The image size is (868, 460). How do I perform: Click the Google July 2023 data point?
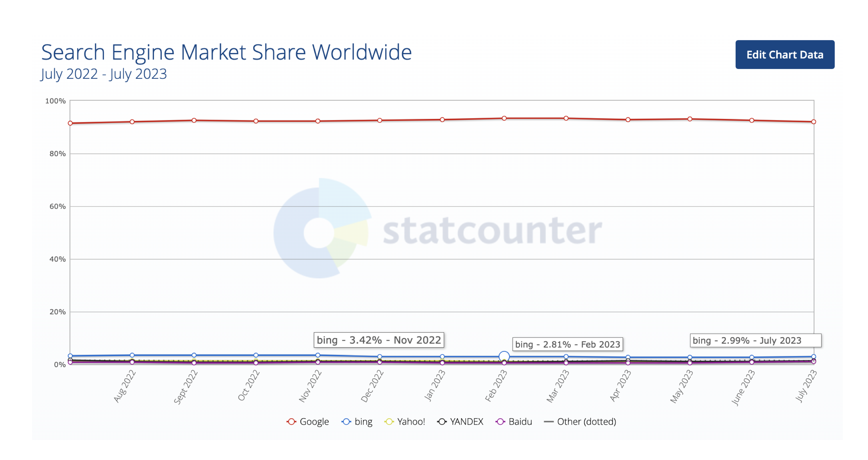coord(813,122)
